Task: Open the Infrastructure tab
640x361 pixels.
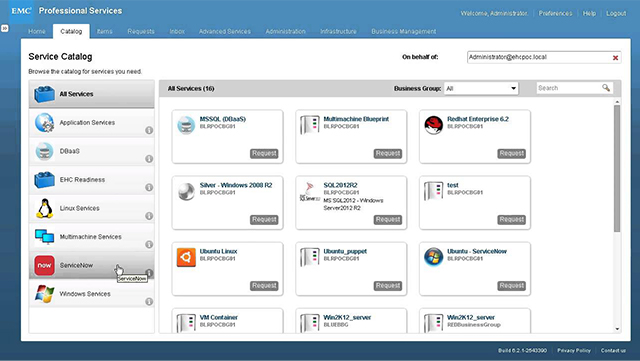Action: (x=338, y=31)
